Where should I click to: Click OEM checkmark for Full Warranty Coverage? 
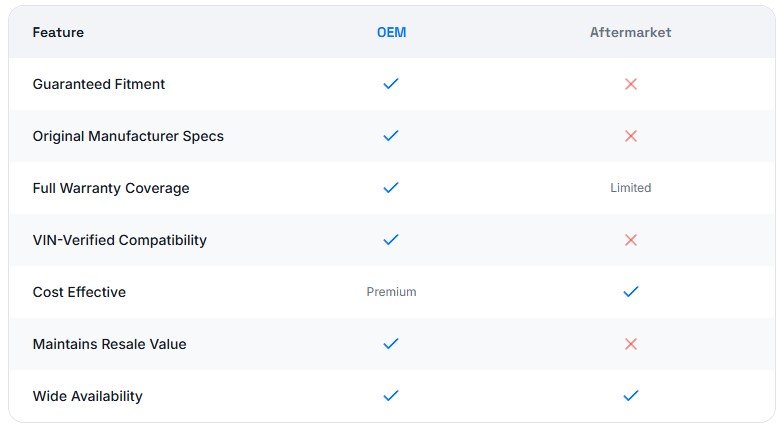(x=391, y=188)
